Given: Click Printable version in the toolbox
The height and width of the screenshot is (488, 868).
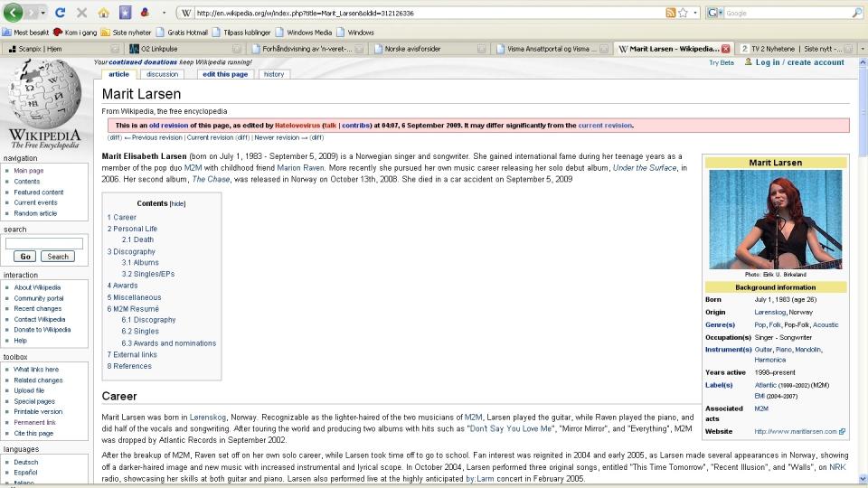Looking at the screenshot, I should click(x=38, y=412).
